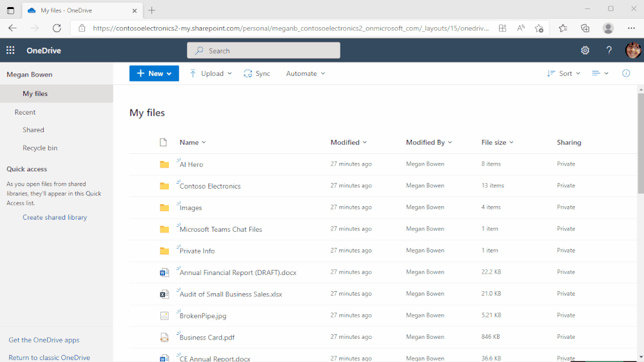Open the Sort dropdown
Image resolution: width=644 pixels, height=362 pixels.
(x=563, y=73)
